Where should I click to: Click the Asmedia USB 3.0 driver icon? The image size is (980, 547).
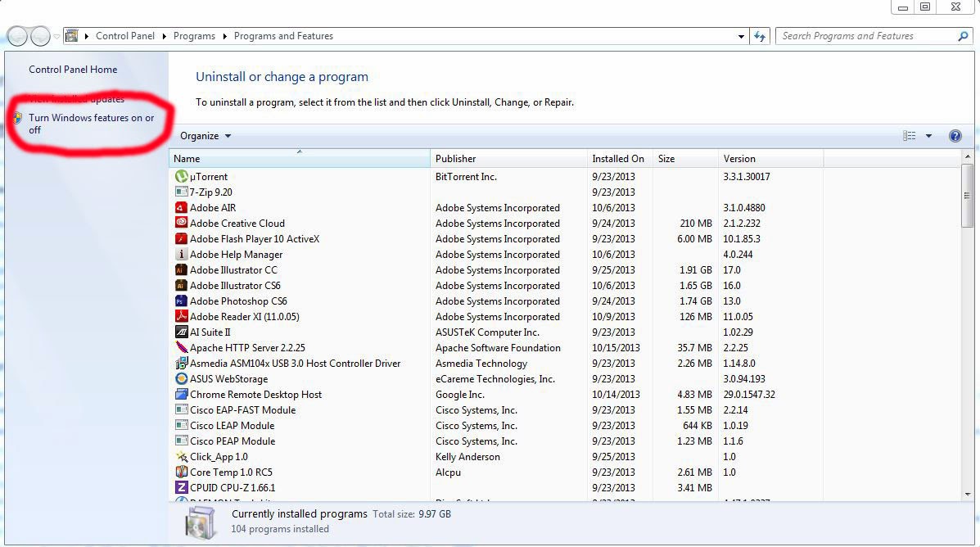(x=181, y=364)
